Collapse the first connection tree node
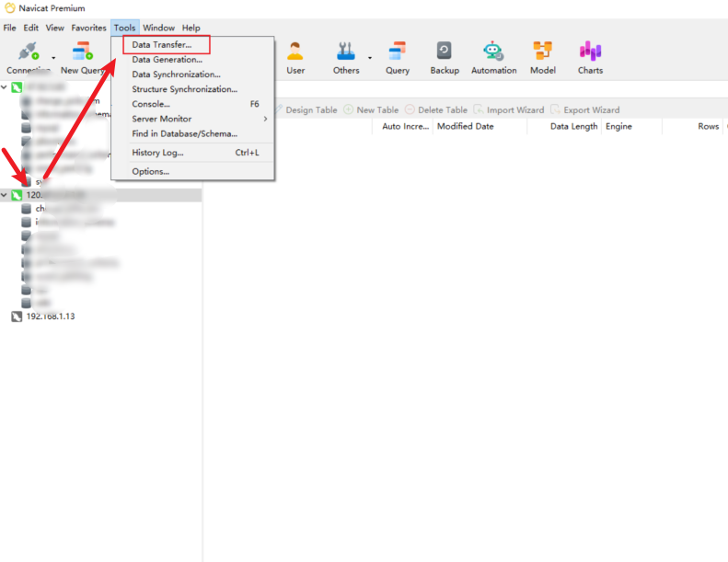The image size is (728, 562). [5, 86]
